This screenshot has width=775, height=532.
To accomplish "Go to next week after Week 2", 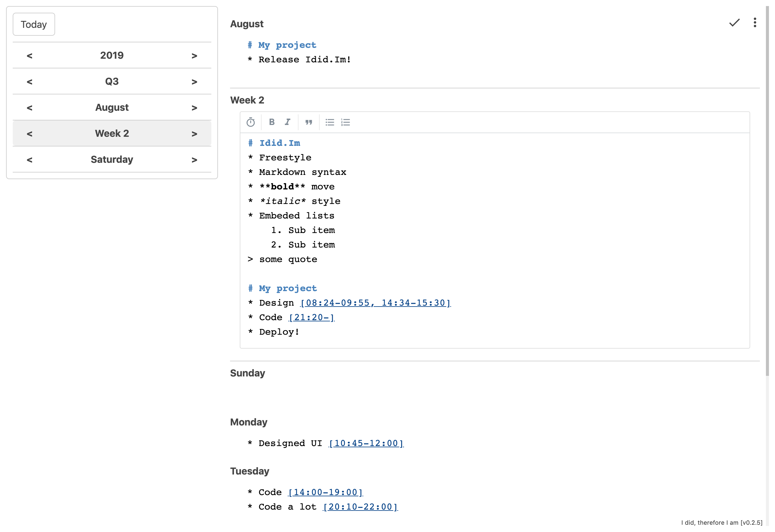I will point(194,134).
